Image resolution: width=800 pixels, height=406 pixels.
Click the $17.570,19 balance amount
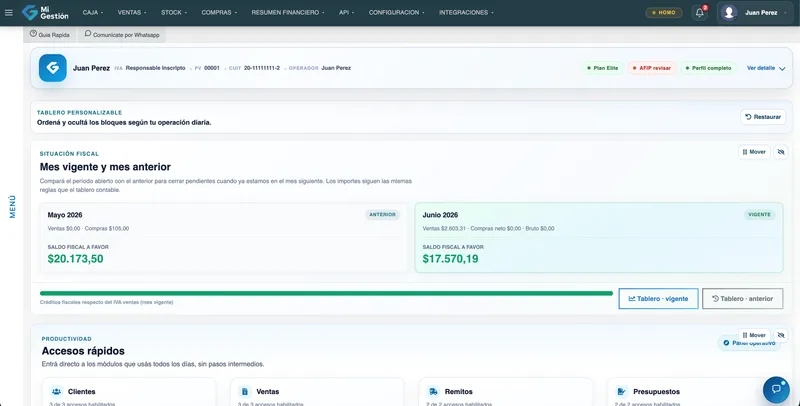point(451,259)
